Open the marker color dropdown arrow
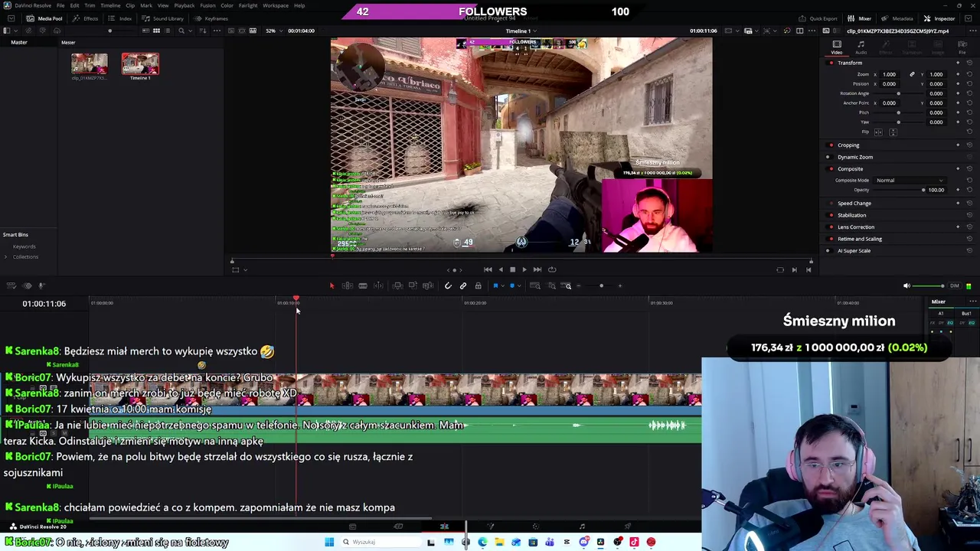980x551 pixels. click(518, 285)
